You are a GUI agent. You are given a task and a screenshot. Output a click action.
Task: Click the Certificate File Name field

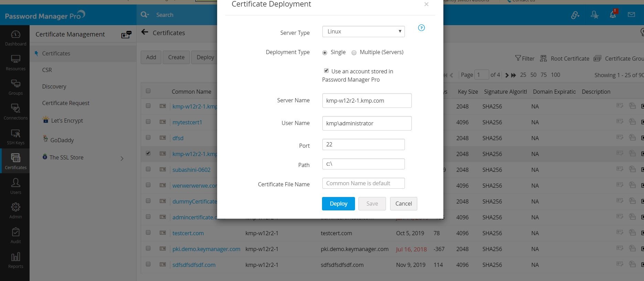click(364, 183)
